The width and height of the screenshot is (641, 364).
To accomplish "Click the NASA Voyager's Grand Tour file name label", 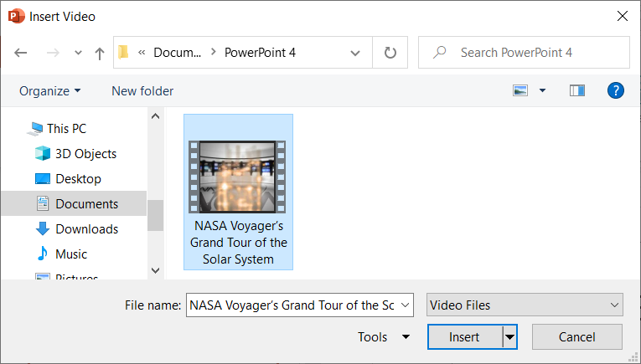I will (x=239, y=243).
